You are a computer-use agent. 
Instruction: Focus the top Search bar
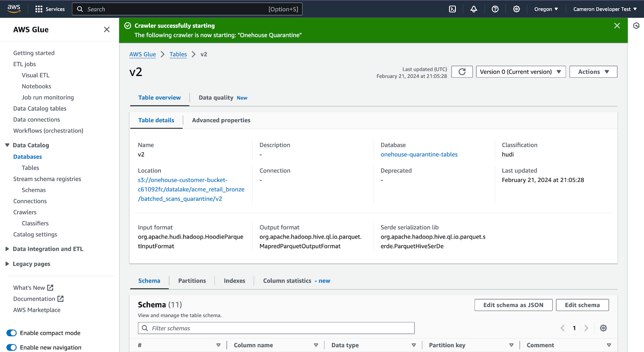point(187,9)
